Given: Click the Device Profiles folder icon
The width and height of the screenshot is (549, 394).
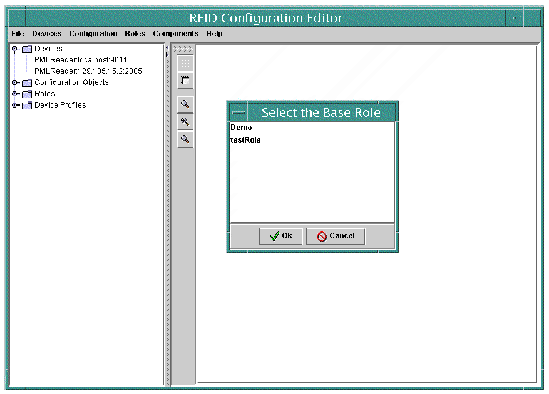Looking at the screenshot, I should 27,105.
